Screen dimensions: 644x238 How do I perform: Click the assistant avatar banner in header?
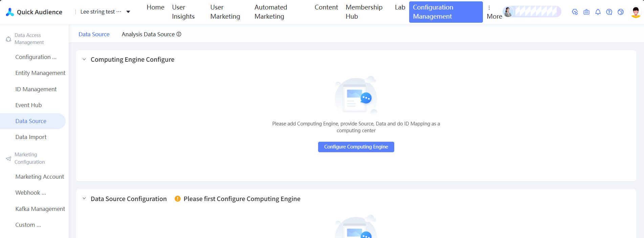tap(532, 12)
